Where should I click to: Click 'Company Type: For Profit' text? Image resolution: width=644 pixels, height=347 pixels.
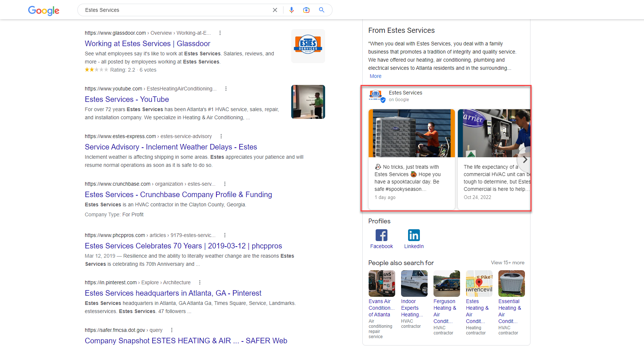(114, 214)
